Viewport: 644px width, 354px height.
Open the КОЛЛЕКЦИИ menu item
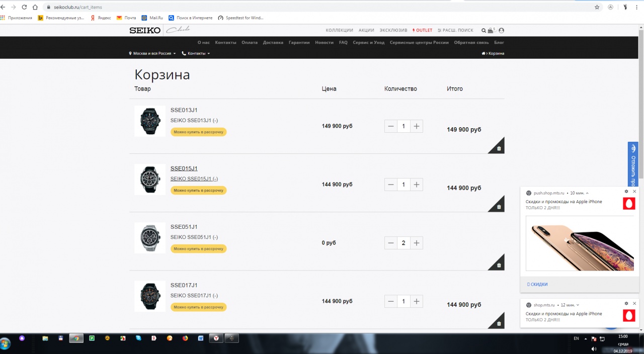point(339,30)
